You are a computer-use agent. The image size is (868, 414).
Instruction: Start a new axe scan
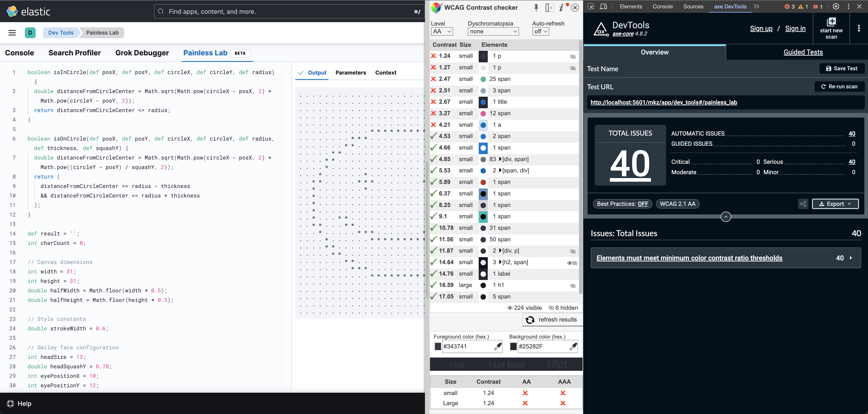[831, 29]
